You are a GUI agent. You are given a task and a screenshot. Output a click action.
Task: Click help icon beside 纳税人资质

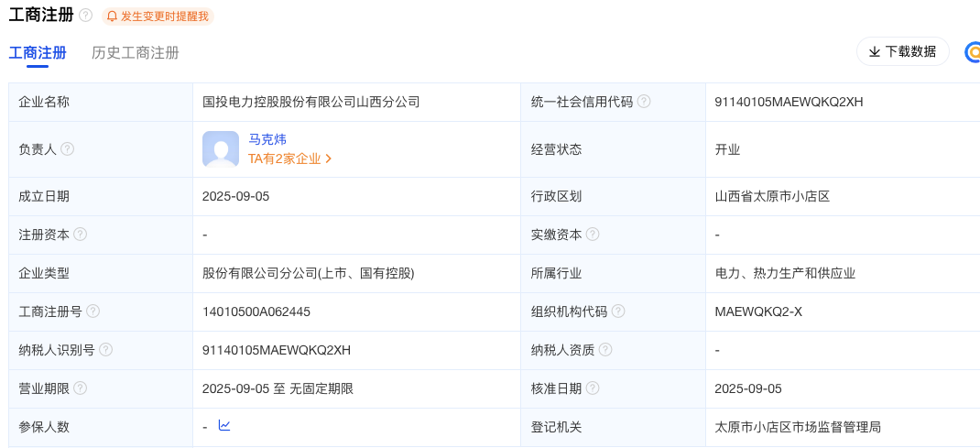pyautogui.click(x=605, y=349)
